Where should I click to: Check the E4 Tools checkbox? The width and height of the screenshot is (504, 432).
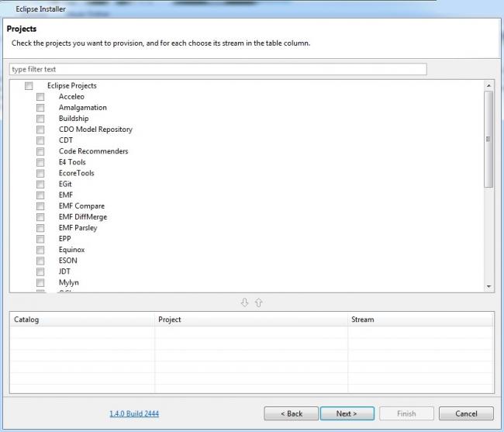[x=40, y=162]
